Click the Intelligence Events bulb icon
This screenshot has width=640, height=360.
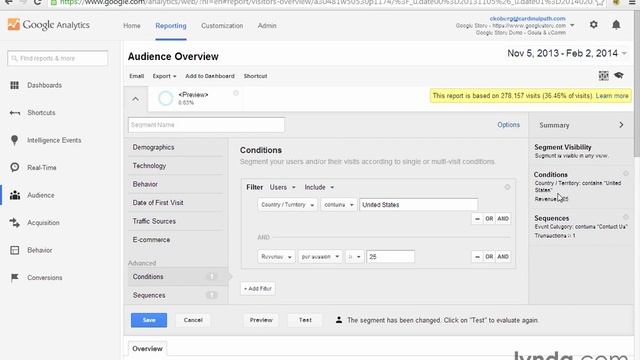point(15,140)
